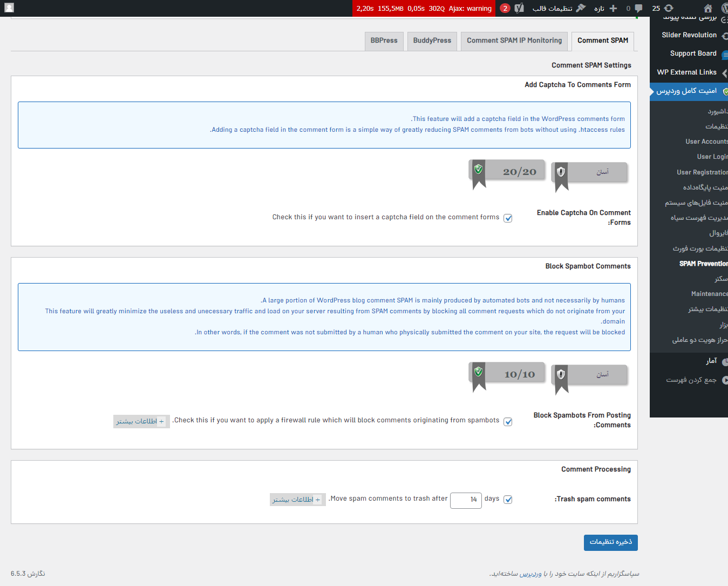Screen dimensions: 728x586
Task: Open the Yoast SEO icon in admin bar
Action: tap(519, 8)
